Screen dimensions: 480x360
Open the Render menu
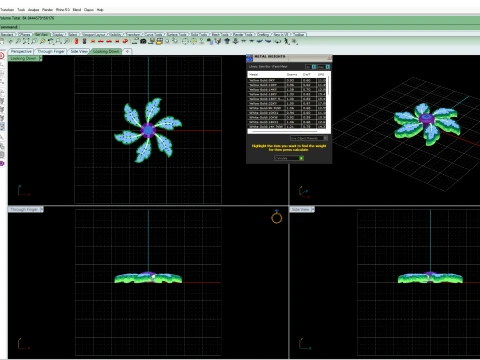(47, 10)
